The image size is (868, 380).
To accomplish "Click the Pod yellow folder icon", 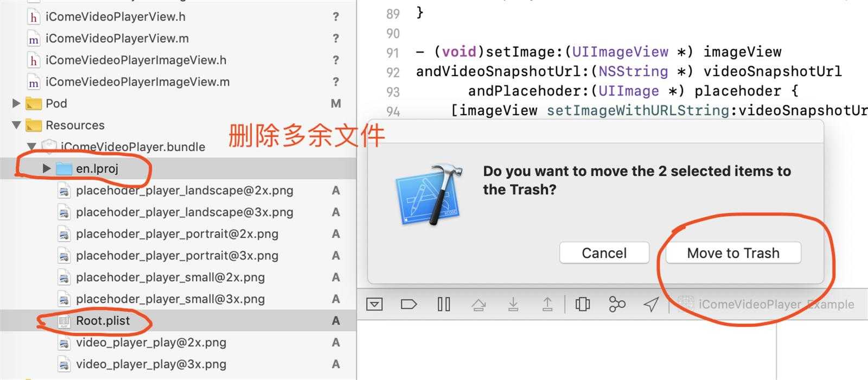I will click(x=34, y=104).
